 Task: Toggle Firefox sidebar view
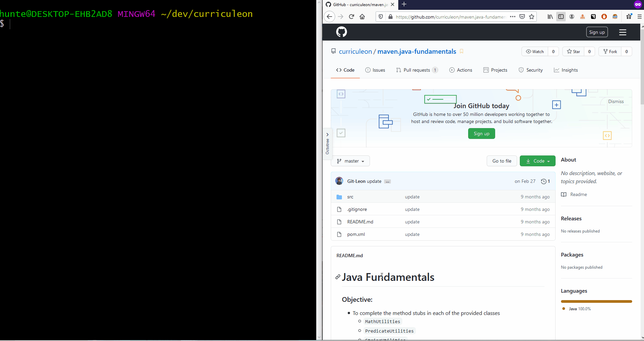pyautogui.click(x=561, y=17)
